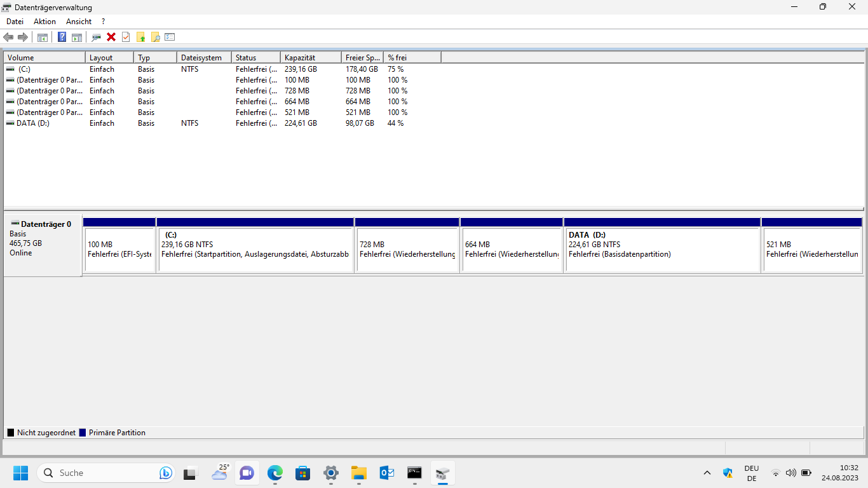The width and height of the screenshot is (868, 488).
Task: Open the Microsoft Store taskbar icon
Action: tap(302, 473)
